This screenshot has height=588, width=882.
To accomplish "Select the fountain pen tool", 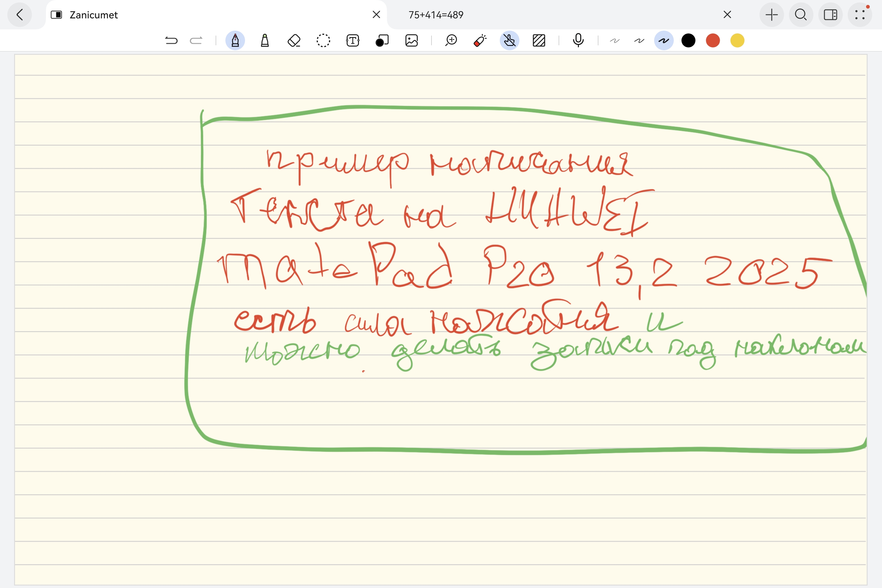I will click(235, 40).
